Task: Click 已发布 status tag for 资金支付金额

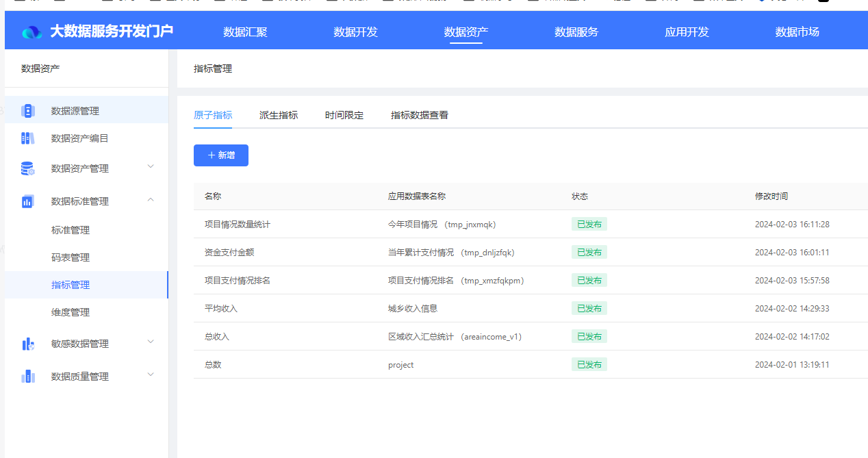Action: point(589,253)
